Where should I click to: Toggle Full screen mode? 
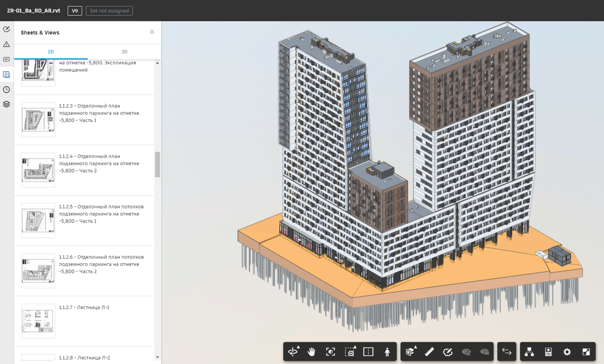[x=586, y=352]
